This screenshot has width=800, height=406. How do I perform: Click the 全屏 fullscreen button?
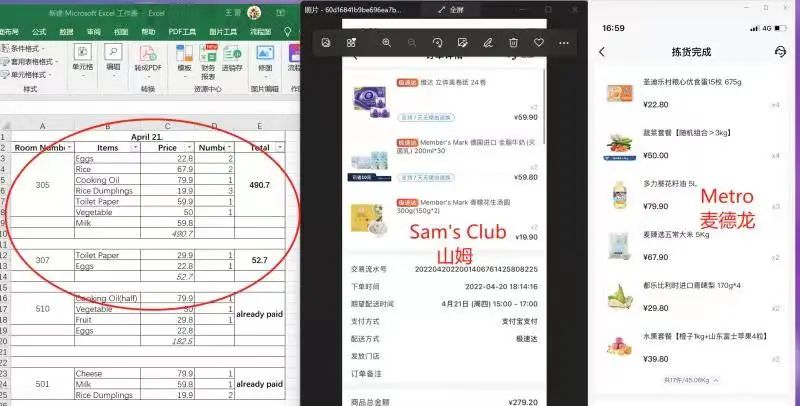pyautogui.click(x=449, y=10)
